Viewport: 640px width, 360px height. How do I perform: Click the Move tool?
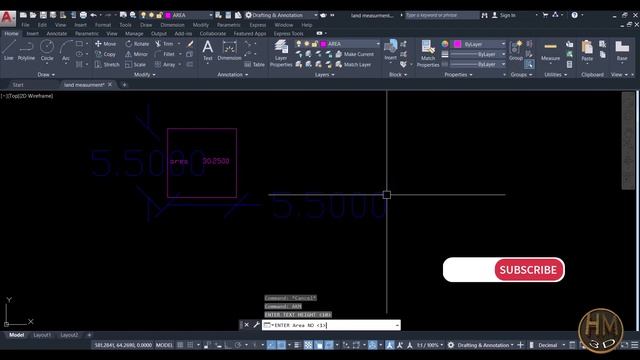pyautogui.click(x=106, y=44)
